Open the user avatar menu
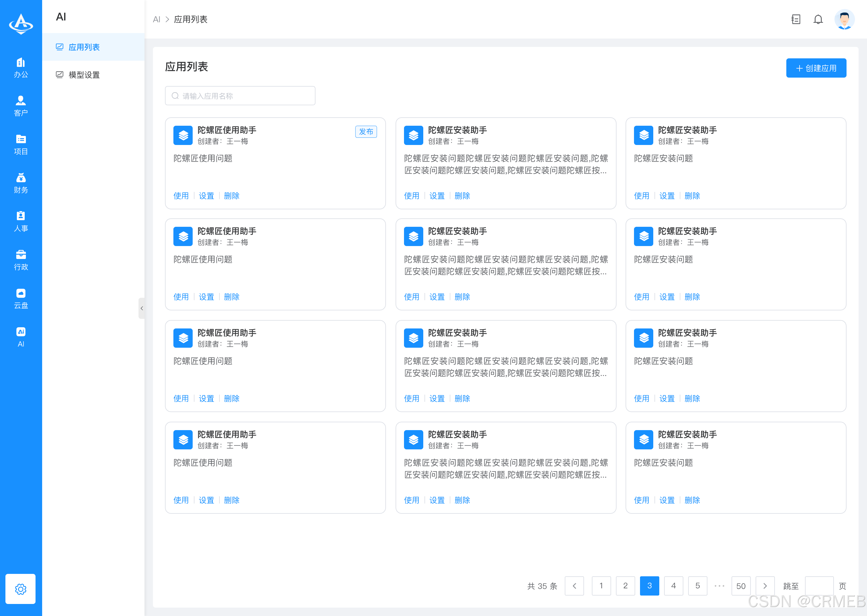 [x=844, y=19]
